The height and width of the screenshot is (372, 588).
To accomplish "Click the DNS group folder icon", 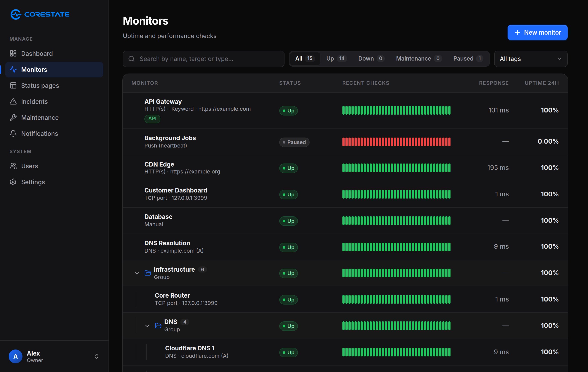I will coord(158,325).
